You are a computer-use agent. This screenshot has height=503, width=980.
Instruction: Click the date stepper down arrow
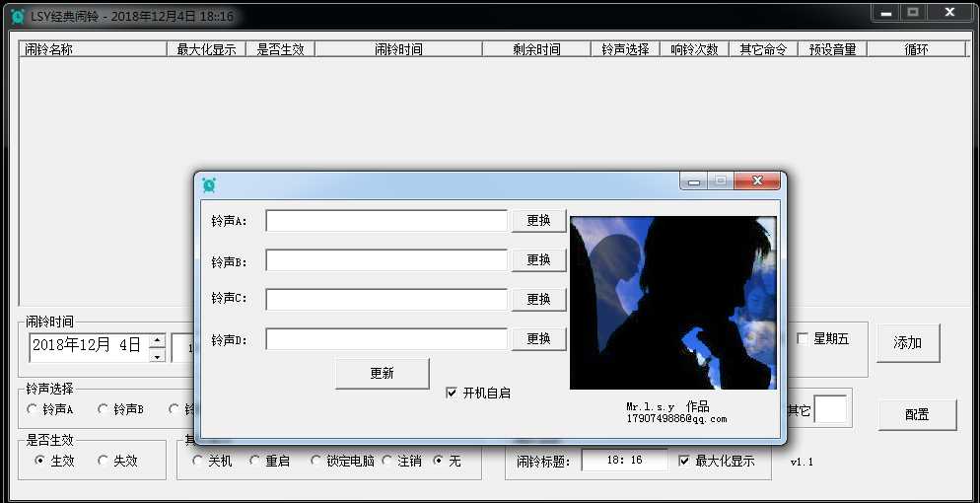pyautogui.click(x=158, y=355)
